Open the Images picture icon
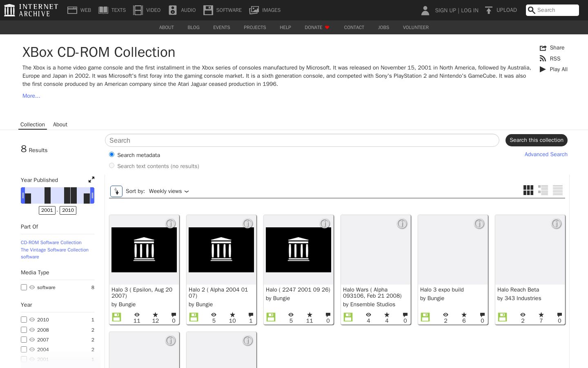This screenshot has width=588, height=368. coord(254,10)
